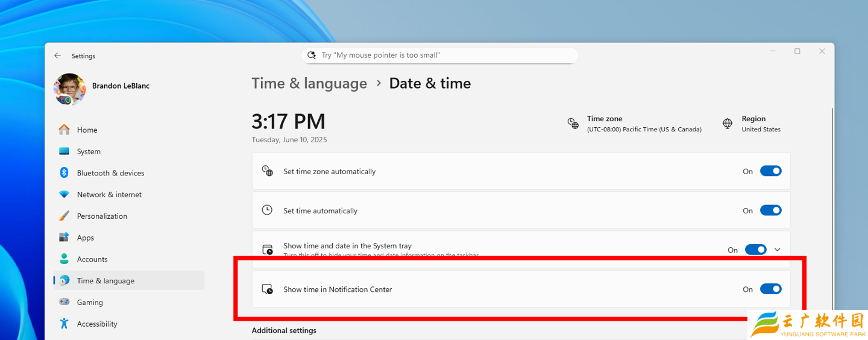Select the Apps category

tap(129, 238)
